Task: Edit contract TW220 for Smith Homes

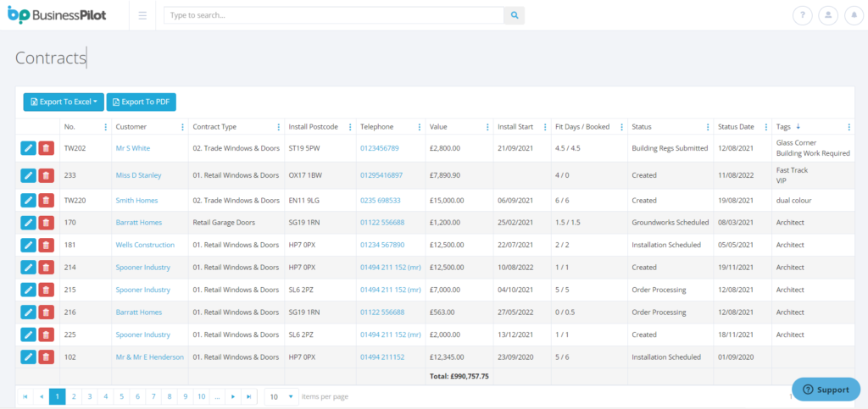Action: (x=28, y=201)
